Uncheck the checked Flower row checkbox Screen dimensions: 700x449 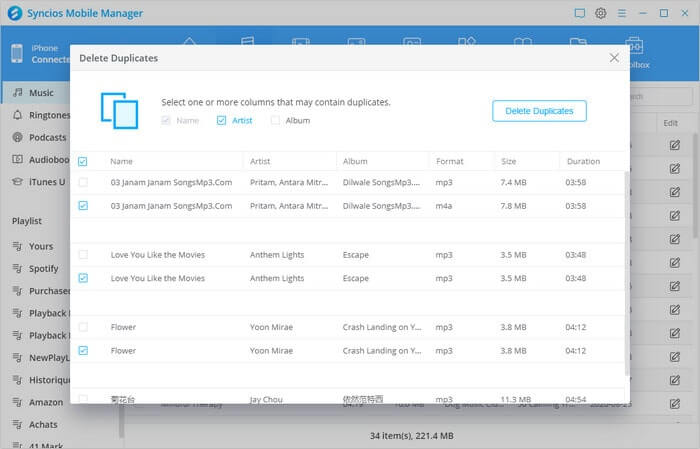83,351
